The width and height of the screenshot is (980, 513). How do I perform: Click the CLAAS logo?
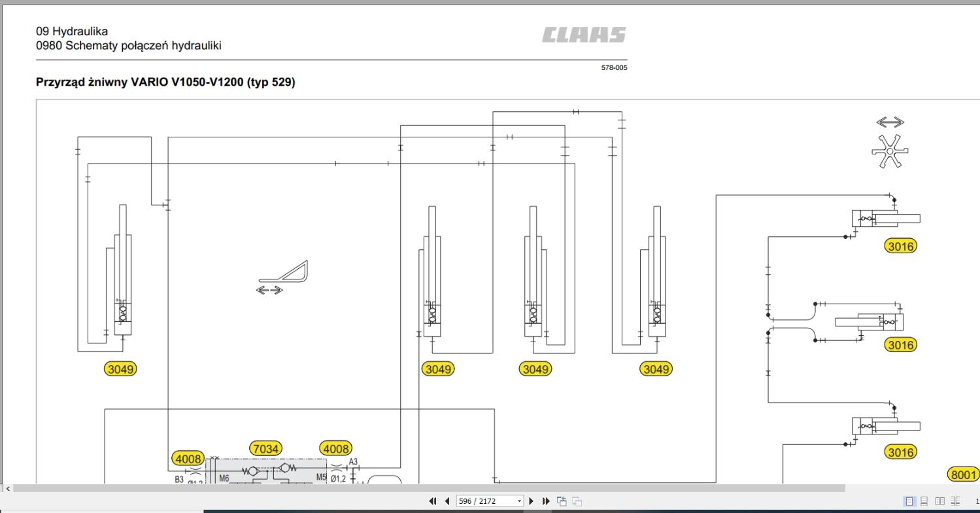tap(584, 35)
